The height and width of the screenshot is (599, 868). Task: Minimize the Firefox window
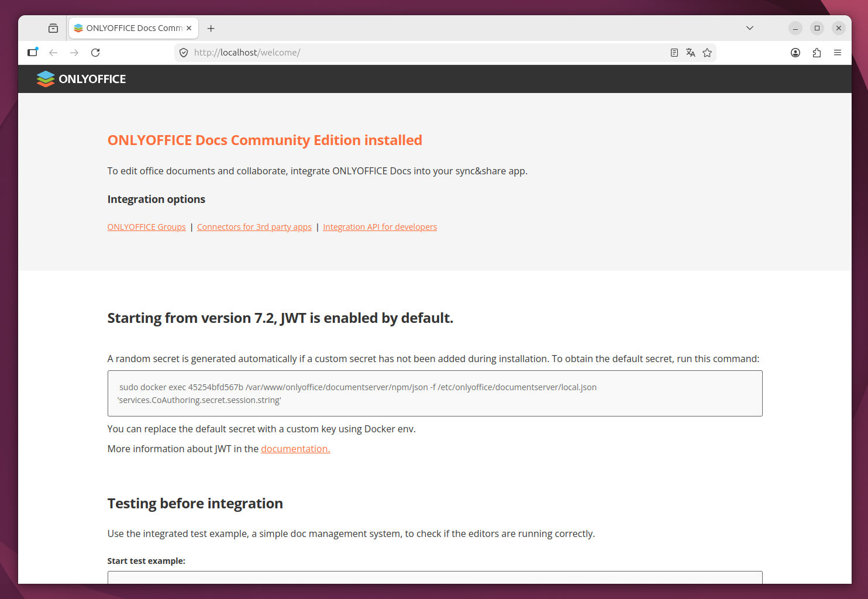pyautogui.click(x=795, y=28)
